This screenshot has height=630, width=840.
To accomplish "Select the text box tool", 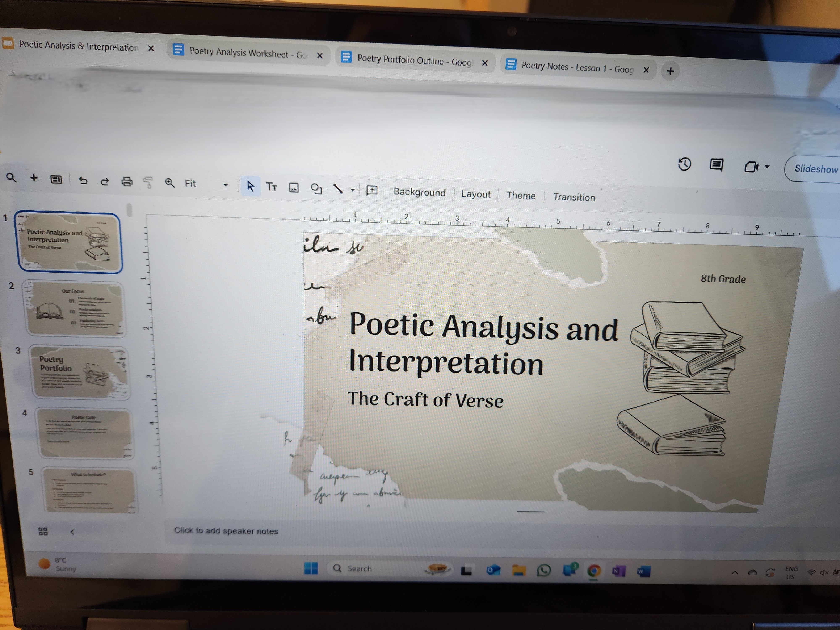I will 272,186.
